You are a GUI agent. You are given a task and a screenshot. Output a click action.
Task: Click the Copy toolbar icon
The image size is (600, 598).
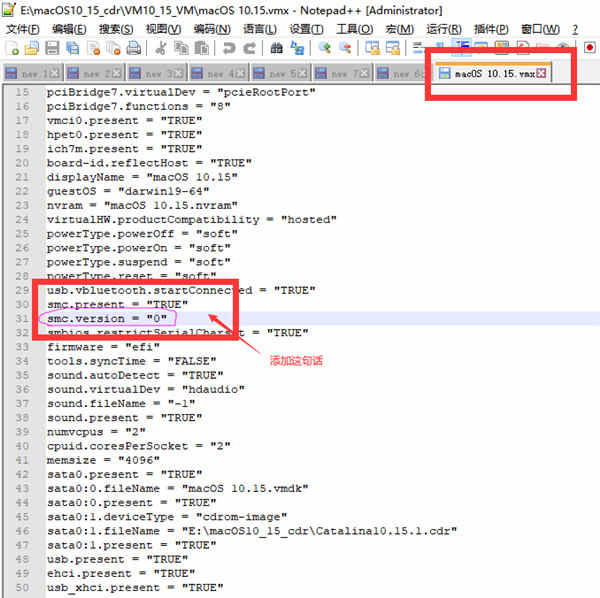click(x=181, y=49)
